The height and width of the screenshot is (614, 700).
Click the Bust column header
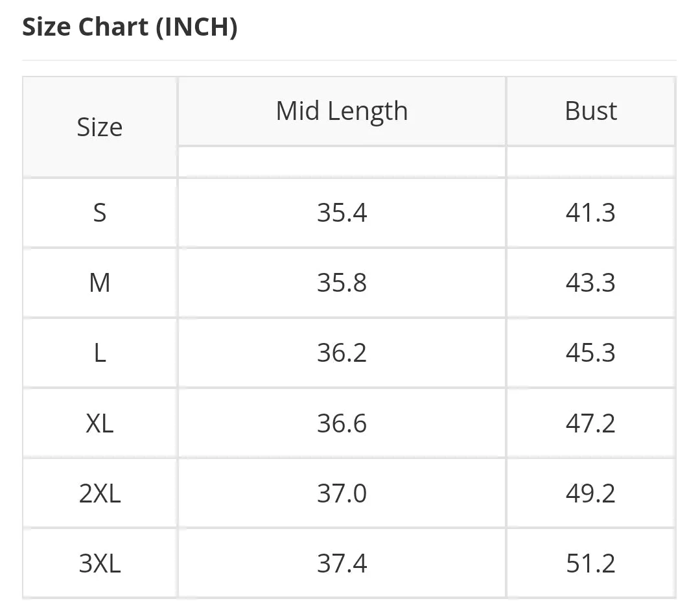tap(590, 111)
